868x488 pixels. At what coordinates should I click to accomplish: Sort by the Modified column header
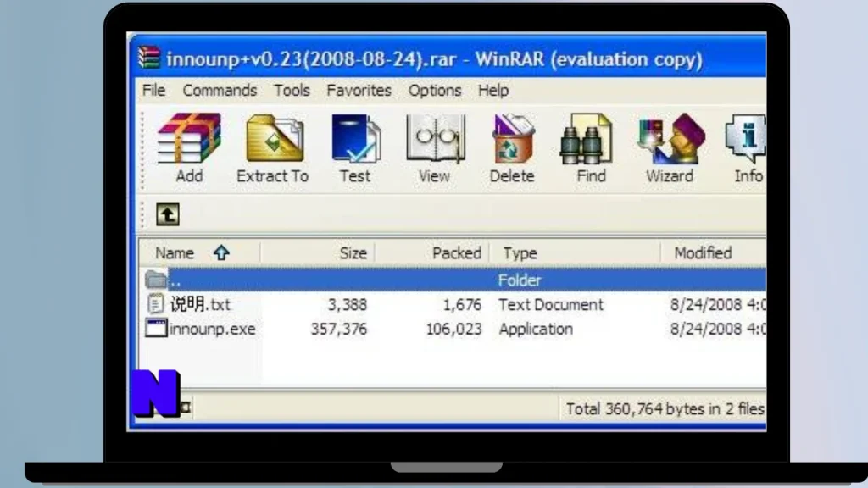coord(703,252)
